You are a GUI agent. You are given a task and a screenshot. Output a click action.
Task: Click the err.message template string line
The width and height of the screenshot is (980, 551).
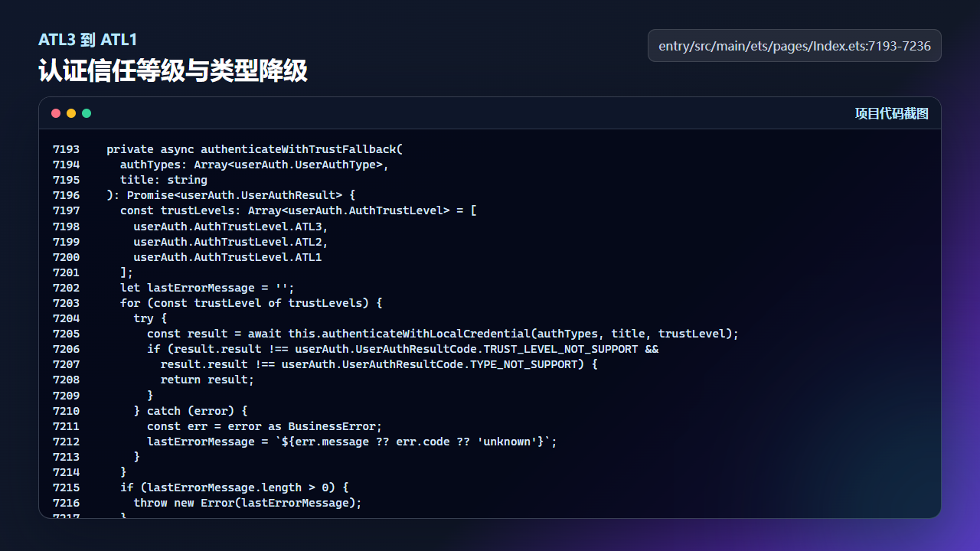352,442
